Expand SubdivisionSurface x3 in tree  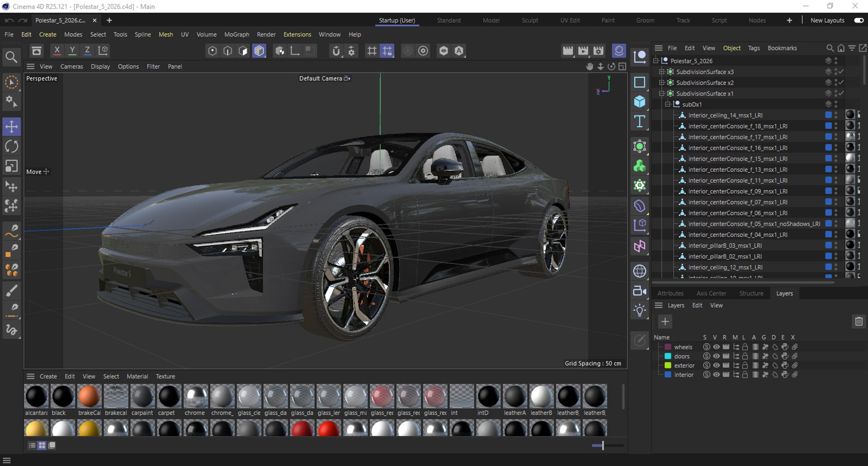(x=661, y=71)
